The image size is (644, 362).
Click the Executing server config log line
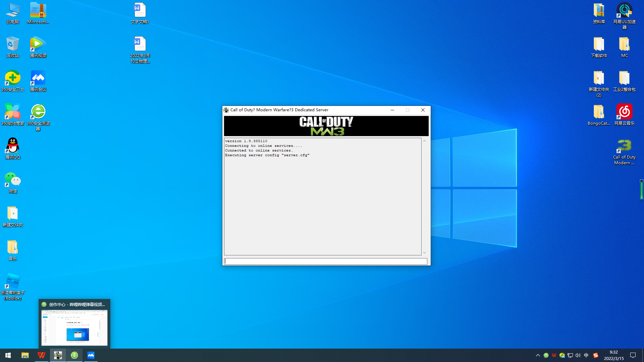(267, 155)
